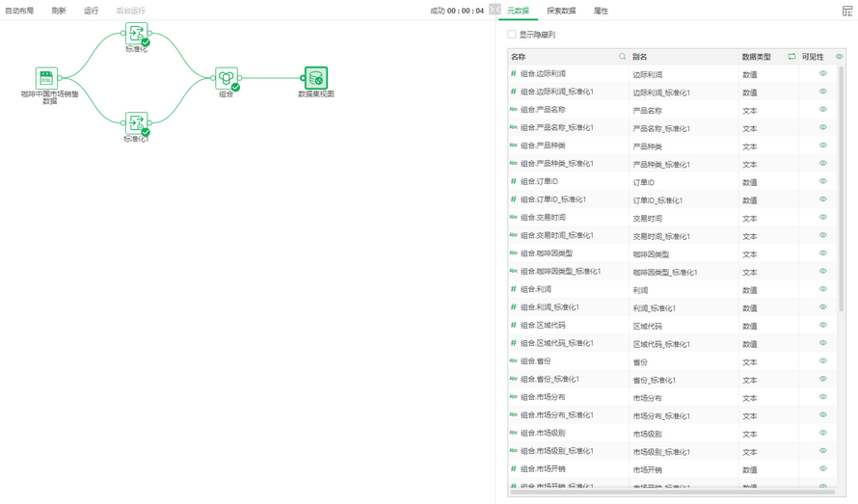
Task: Click the row 组合.咖啡因类型_标准化1
Action: pyautogui.click(x=673, y=272)
